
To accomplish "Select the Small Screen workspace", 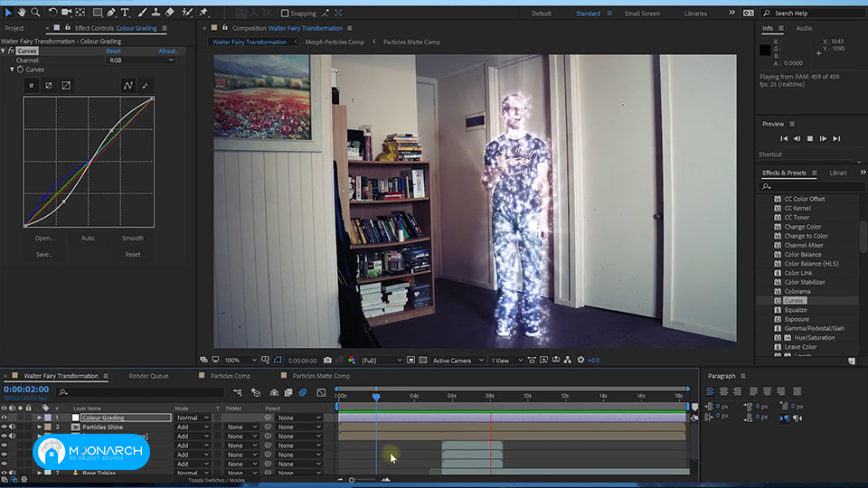I will click(x=642, y=14).
